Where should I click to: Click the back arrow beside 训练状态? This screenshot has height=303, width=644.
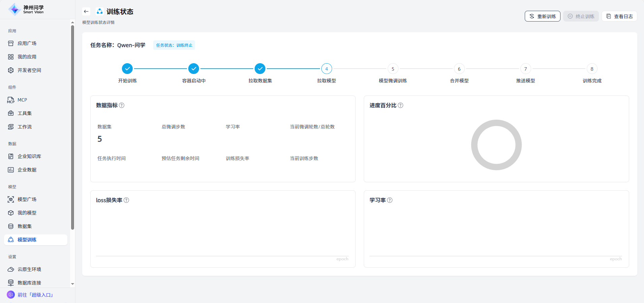[x=86, y=11]
